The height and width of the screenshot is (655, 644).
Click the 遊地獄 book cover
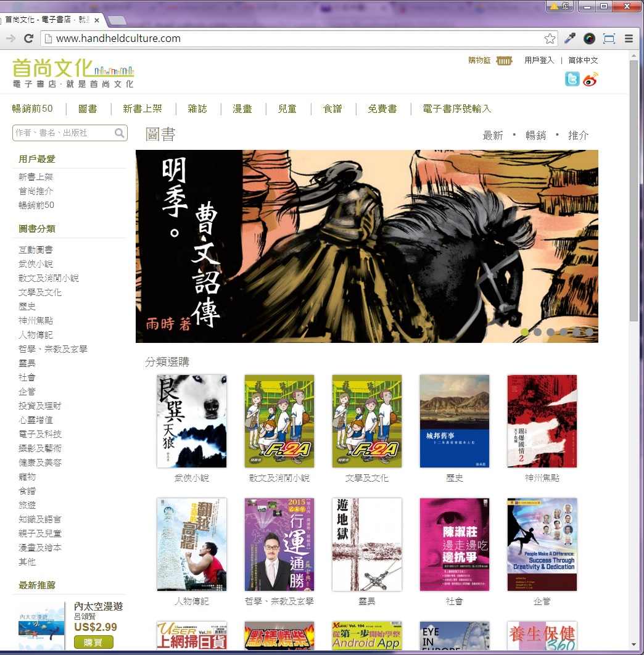click(x=367, y=545)
